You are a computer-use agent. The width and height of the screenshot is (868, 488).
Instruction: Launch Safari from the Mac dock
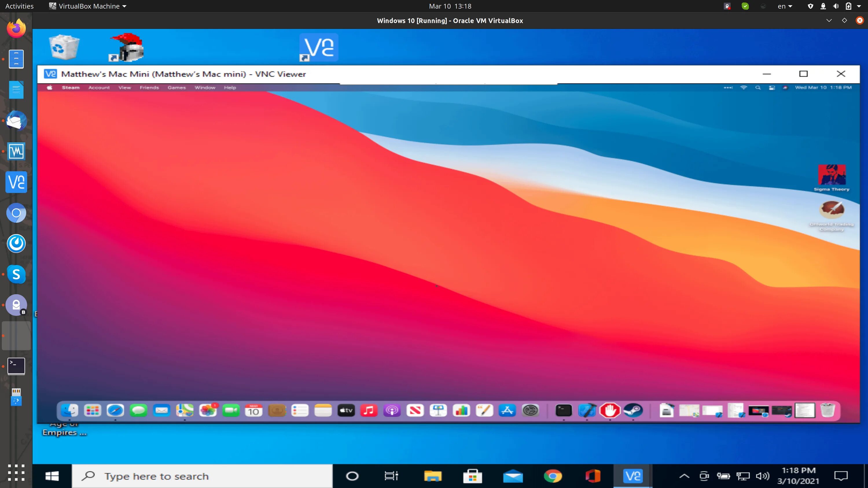click(x=115, y=411)
